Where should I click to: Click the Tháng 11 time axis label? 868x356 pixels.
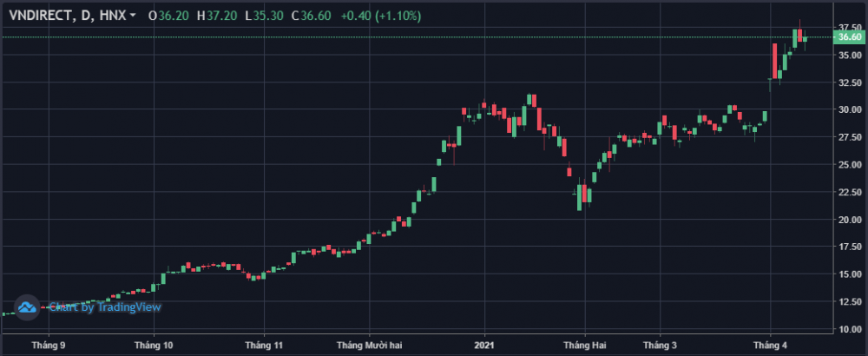click(264, 345)
